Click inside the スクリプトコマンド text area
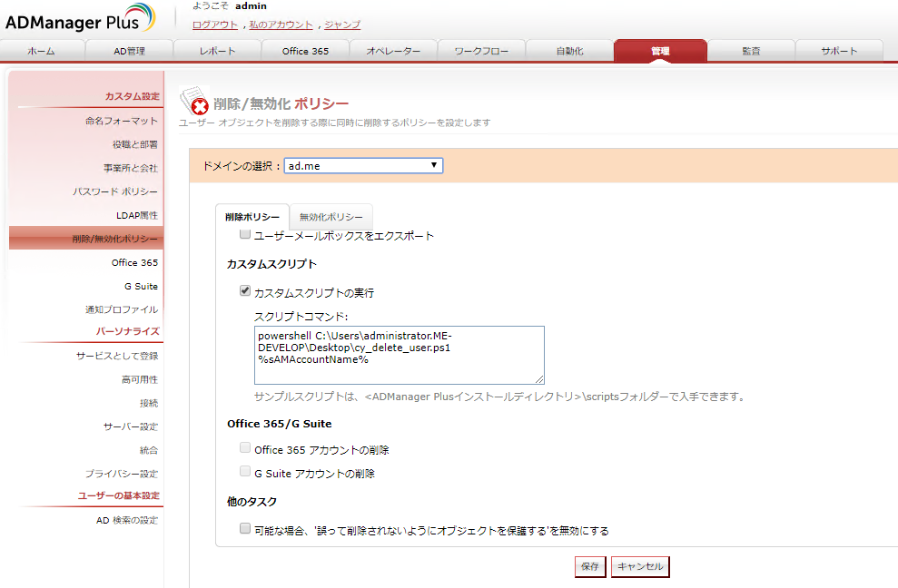 pyautogui.click(x=400, y=355)
